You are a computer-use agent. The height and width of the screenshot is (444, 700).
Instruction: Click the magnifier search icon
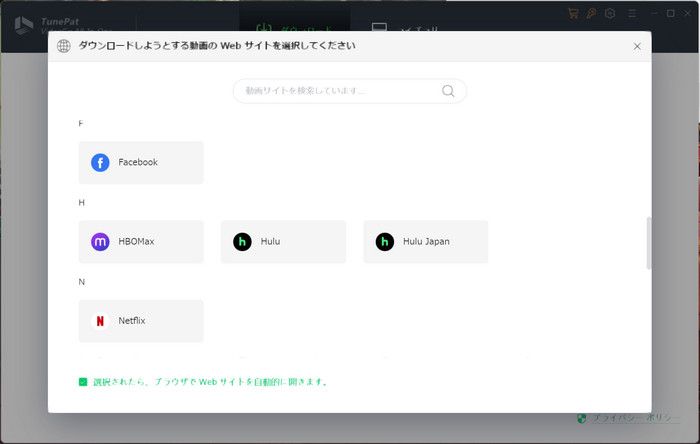point(448,91)
